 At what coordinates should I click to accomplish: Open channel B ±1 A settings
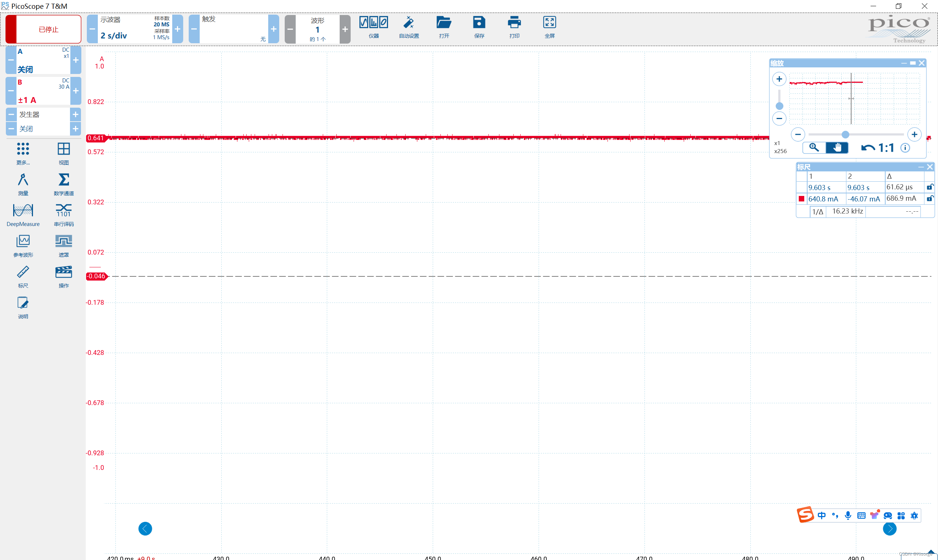[x=43, y=90]
